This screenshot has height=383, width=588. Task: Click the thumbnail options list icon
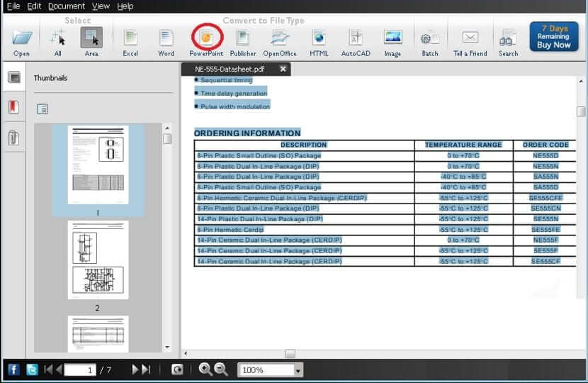pos(43,109)
